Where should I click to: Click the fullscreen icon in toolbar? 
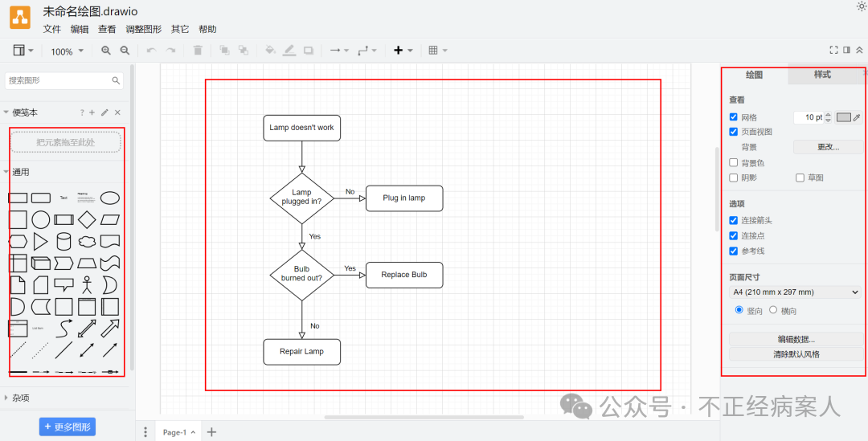tap(833, 50)
